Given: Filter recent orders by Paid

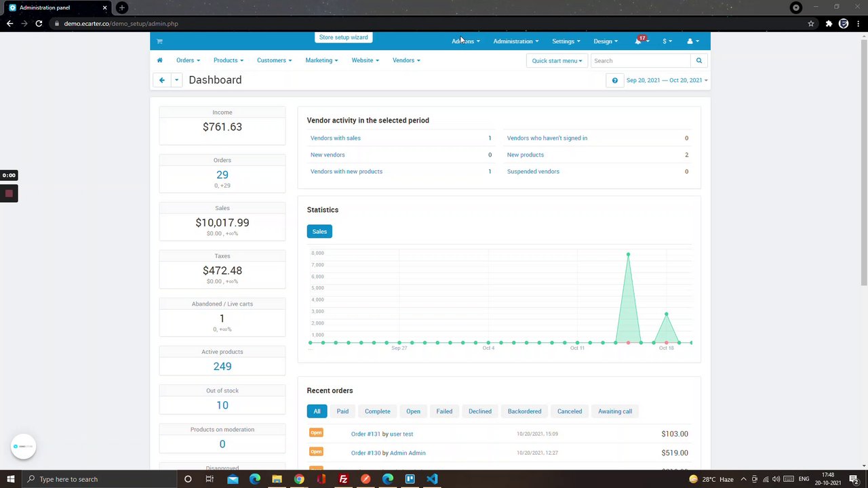Looking at the screenshot, I should pos(342,411).
